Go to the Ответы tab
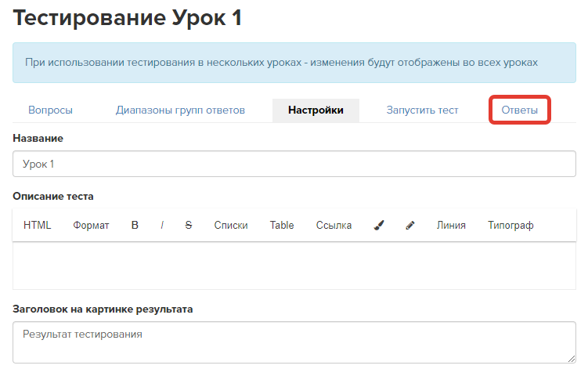This screenshot has width=588, height=369. point(519,110)
